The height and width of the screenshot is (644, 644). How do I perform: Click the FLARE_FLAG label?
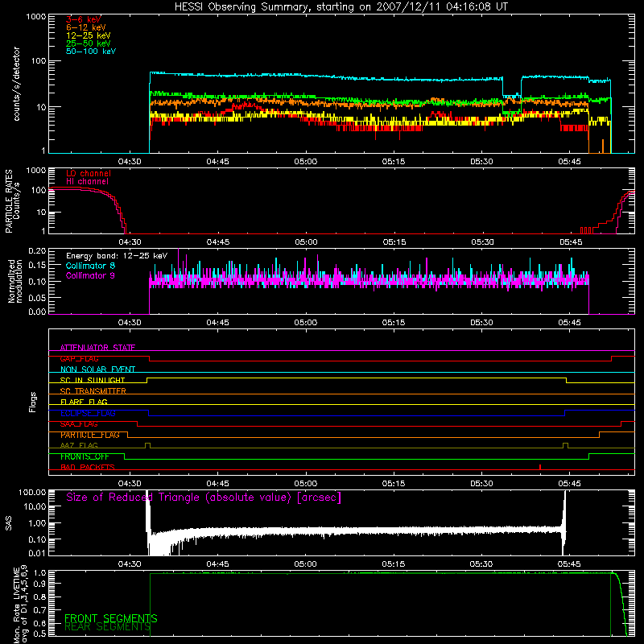(84, 402)
